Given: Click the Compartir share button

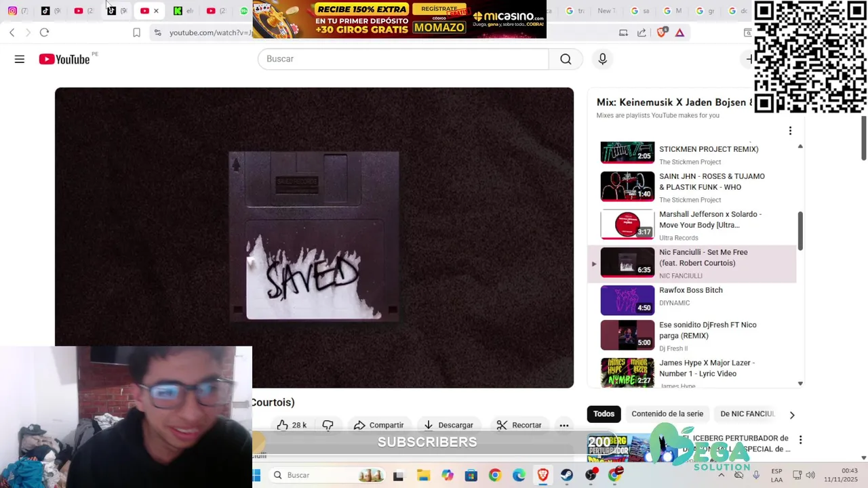Looking at the screenshot, I should coord(379,425).
